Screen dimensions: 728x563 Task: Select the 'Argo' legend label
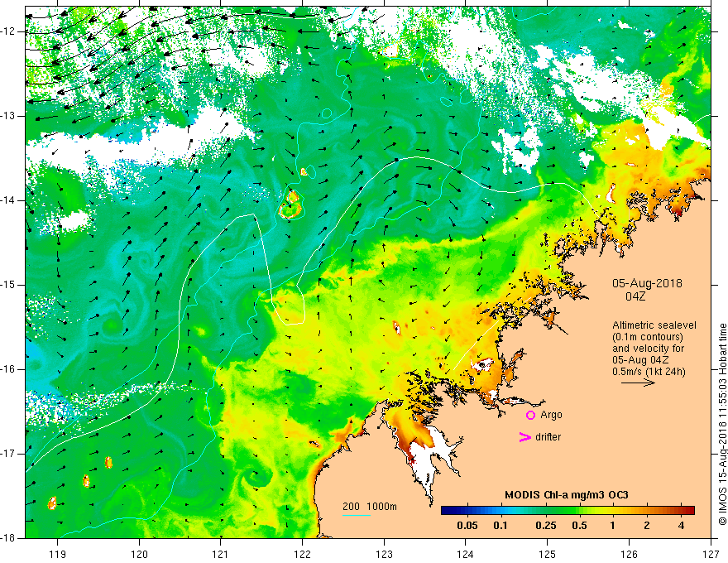point(551,415)
